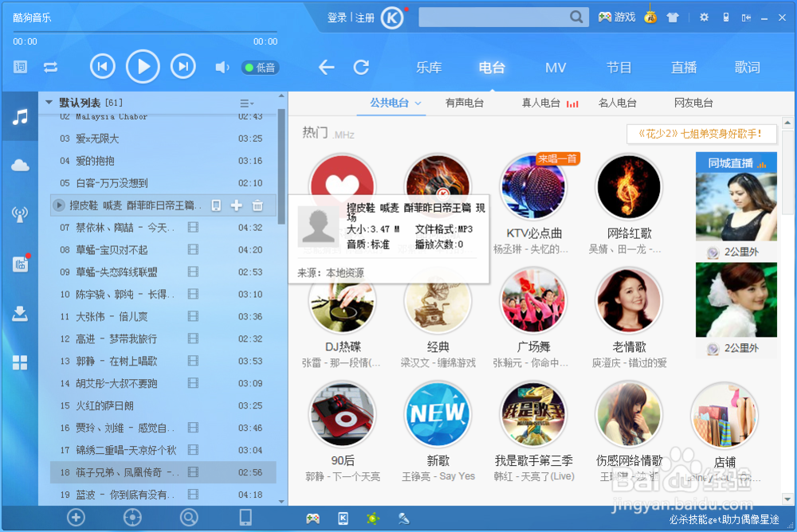797x532 pixels.
Task: Select the 网友电台 sub-tab
Action: tap(693, 104)
